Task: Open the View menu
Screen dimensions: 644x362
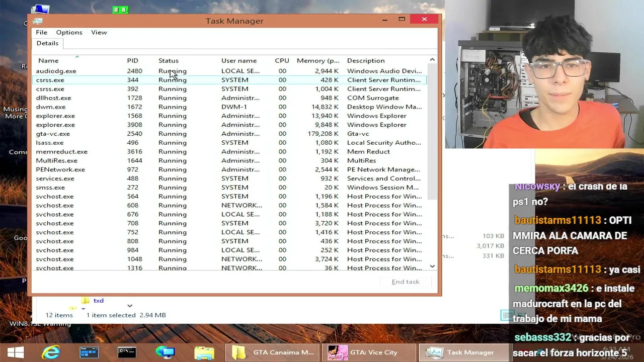Action: click(99, 32)
